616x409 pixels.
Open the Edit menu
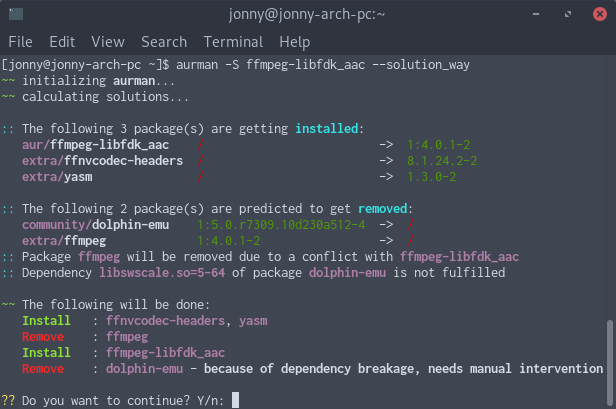click(x=62, y=42)
